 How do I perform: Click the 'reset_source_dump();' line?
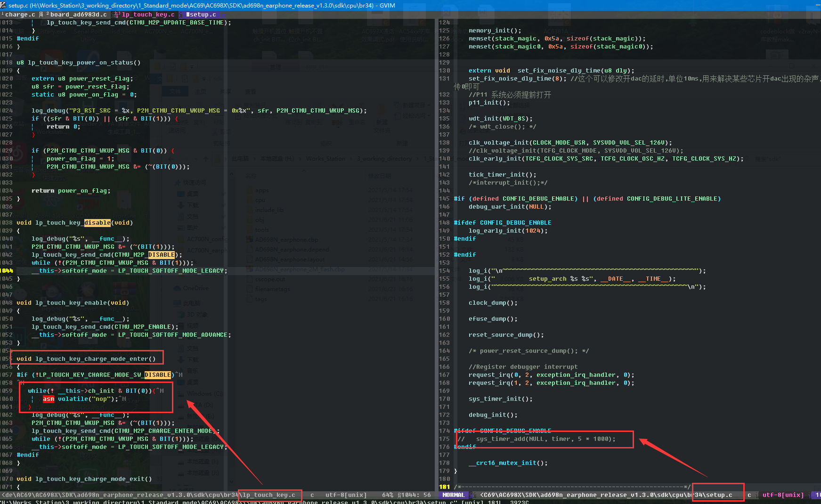506,335
